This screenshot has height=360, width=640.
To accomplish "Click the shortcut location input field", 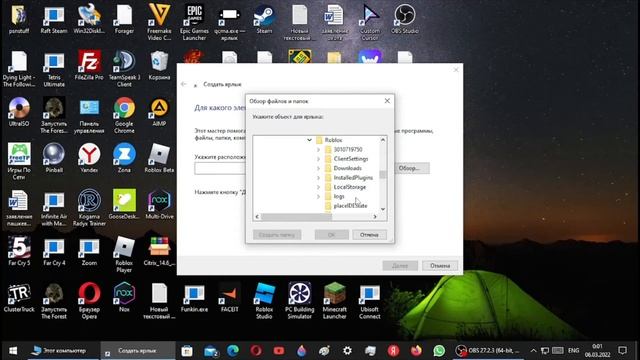I will [220, 168].
